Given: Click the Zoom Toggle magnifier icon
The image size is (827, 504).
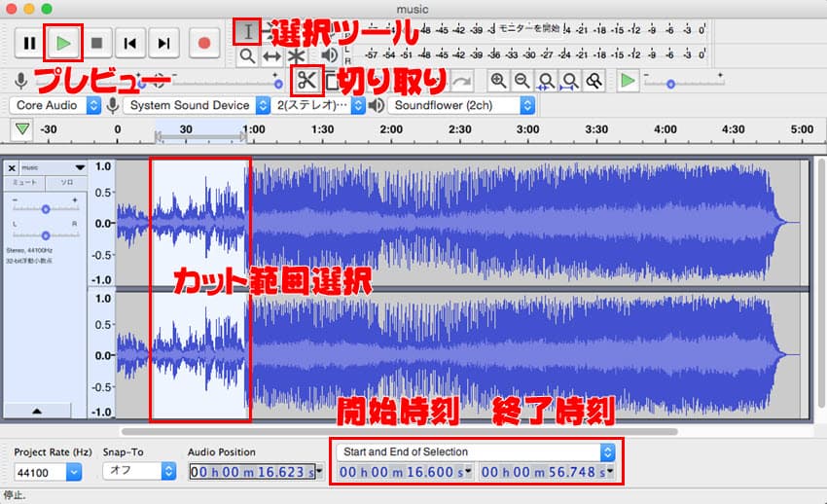Looking at the screenshot, I should pyautogui.click(x=593, y=81).
